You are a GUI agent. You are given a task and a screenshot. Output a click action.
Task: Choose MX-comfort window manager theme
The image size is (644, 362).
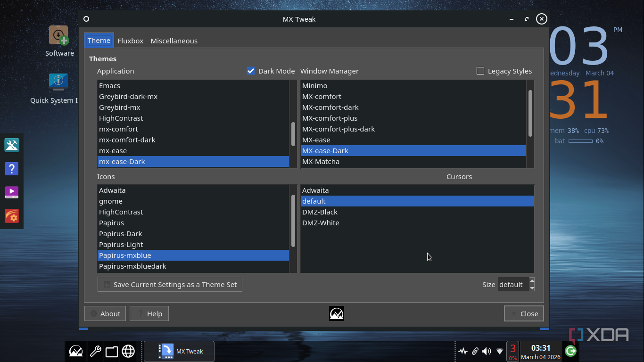[x=413, y=97]
